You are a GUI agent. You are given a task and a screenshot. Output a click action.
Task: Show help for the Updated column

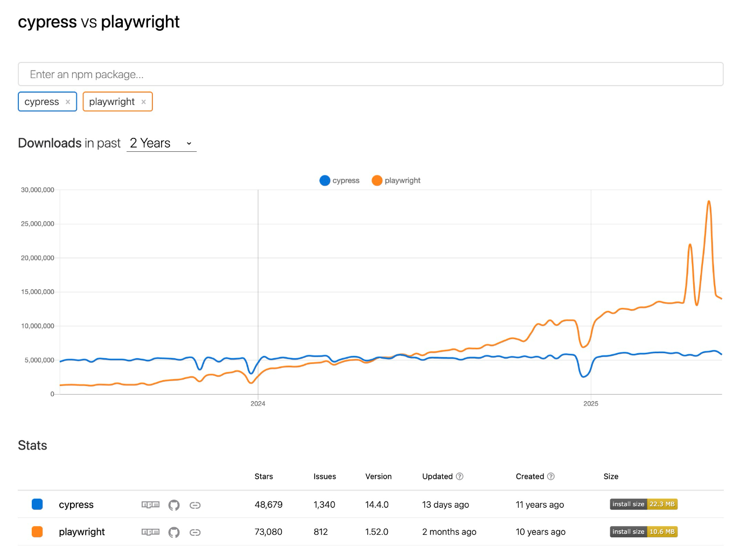point(459,477)
